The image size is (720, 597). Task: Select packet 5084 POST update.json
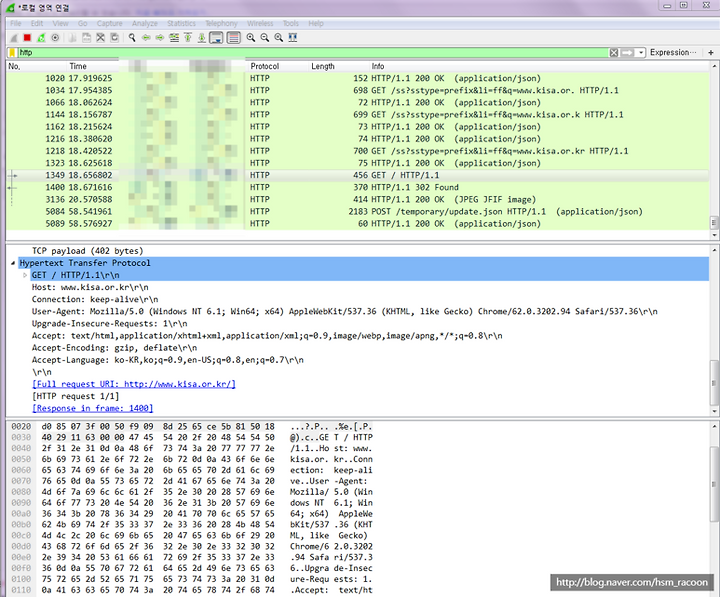click(x=357, y=212)
